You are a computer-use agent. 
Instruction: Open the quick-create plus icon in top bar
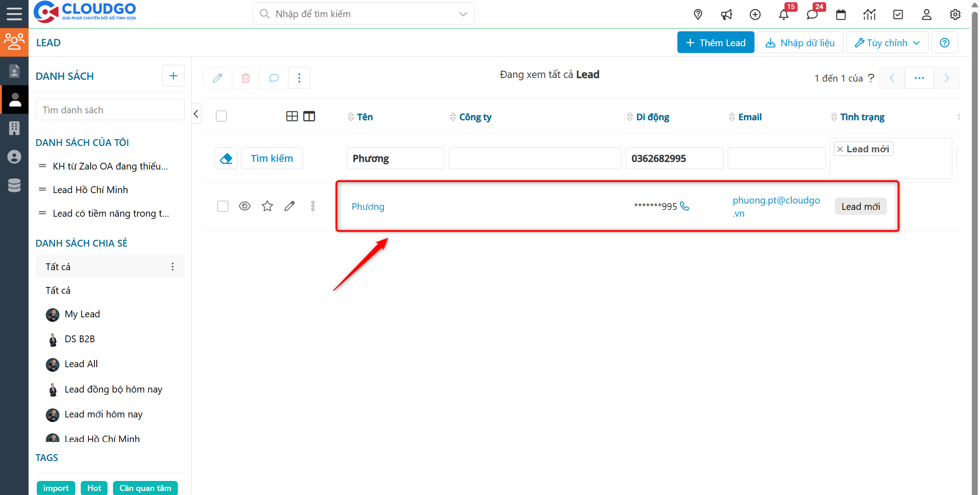click(x=755, y=14)
